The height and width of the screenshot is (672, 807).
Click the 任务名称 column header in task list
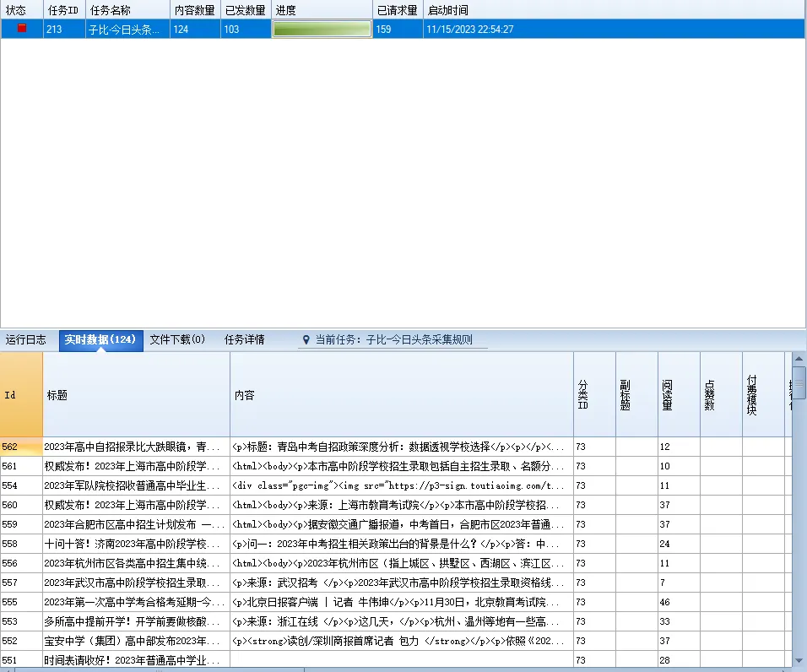[x=127, y=10]
